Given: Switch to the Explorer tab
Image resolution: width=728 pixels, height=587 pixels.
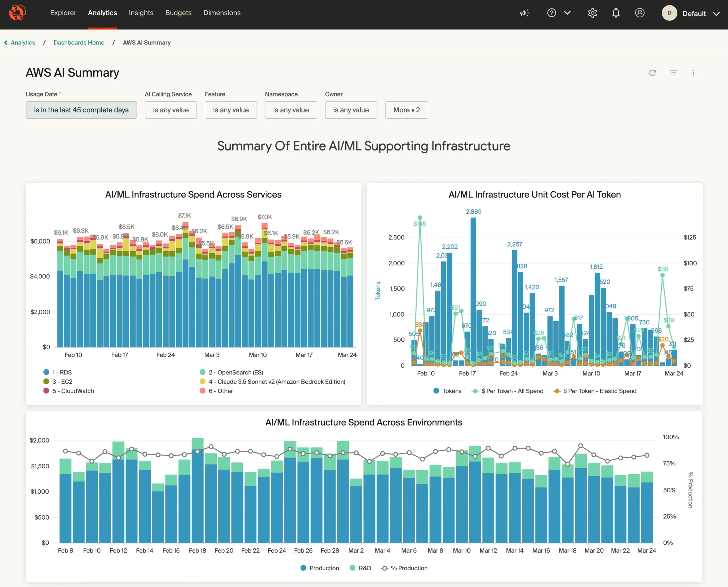Looking at the screenshot, I should pos(63,13).
